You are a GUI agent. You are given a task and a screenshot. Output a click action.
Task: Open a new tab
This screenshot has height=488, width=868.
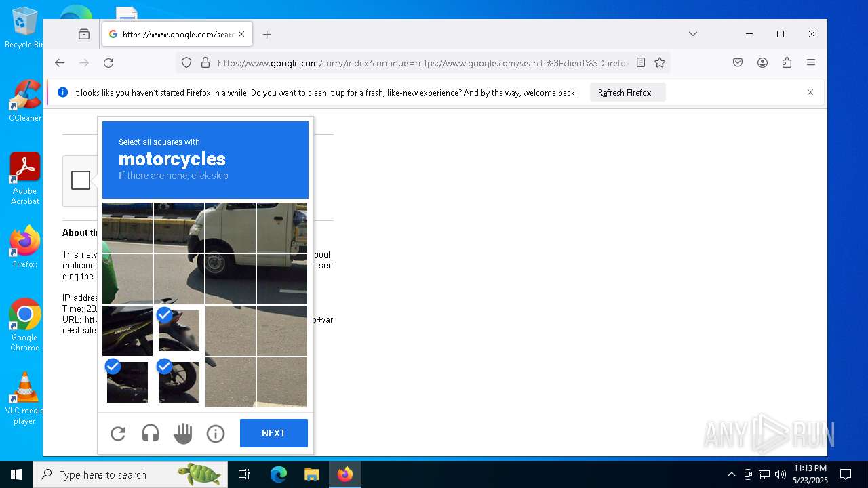tap(267, 34)
